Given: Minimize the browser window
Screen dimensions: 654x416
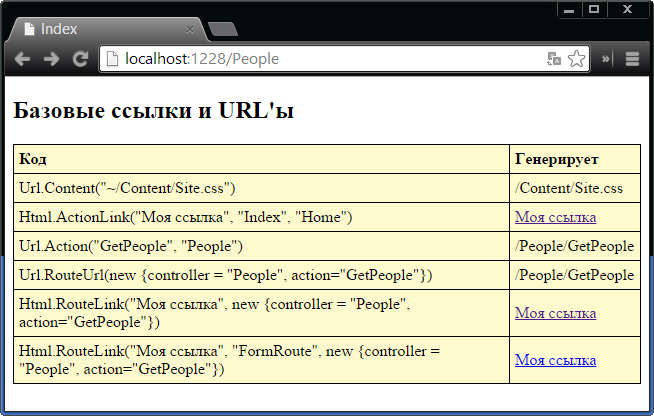Looking at the screenshot, I should 569,9.
